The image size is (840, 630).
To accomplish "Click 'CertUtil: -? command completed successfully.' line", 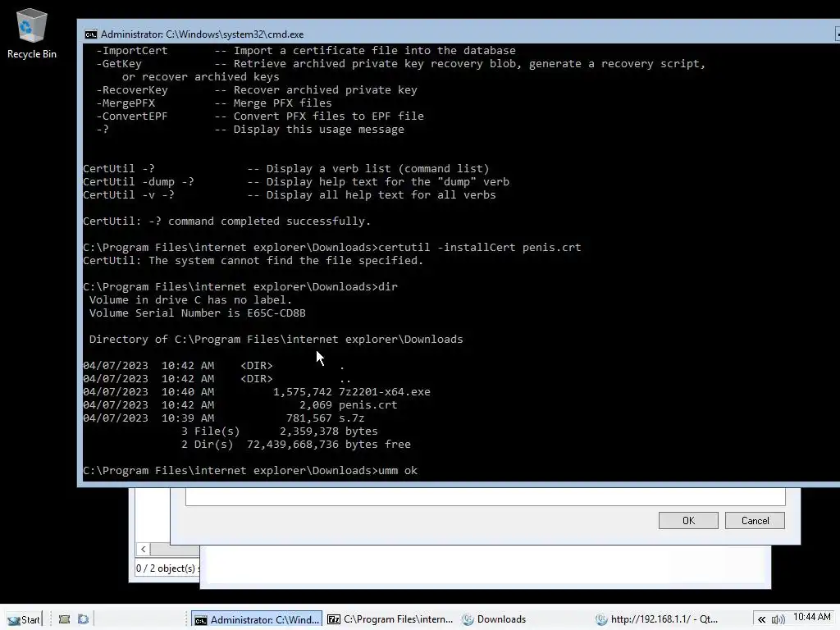I will pyautogui.click(x=226, y=221).
